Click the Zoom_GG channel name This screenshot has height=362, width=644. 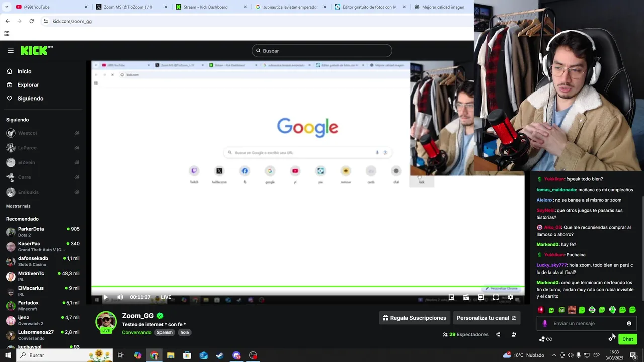138,316
